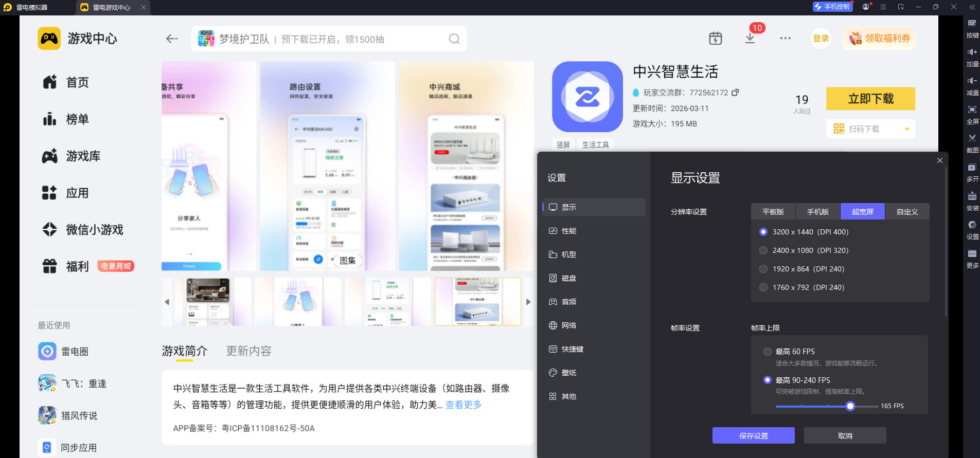This screenshot has width=980, height=458.
Task: Open 应用 apps in left navigation
Action: click(x=66, y=193)
